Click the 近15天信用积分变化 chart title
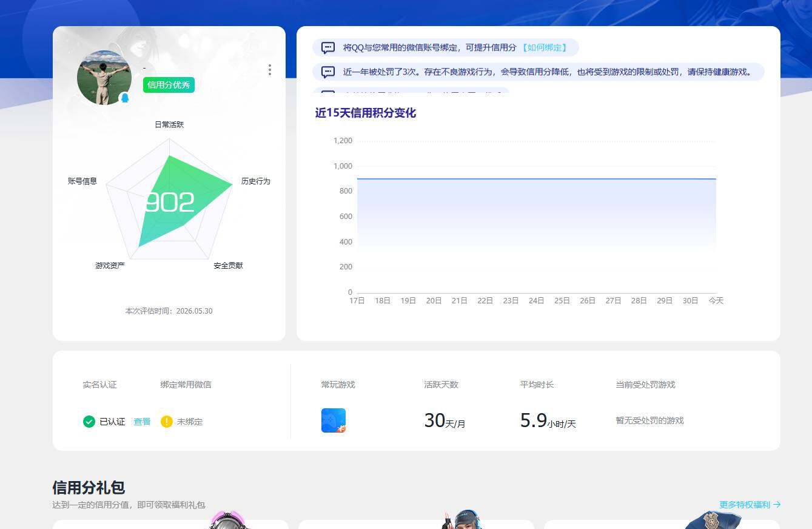The width and height of the screenshot is (812, 529). (x=366, y=113)
